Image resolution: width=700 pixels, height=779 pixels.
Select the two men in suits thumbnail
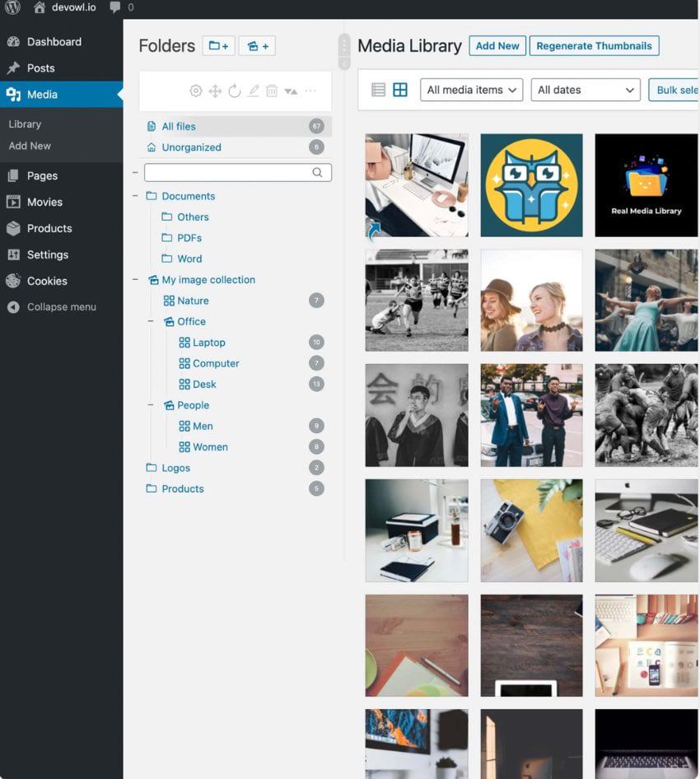pos(531,415)
